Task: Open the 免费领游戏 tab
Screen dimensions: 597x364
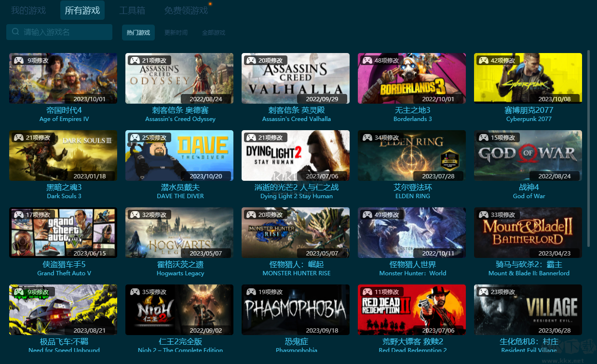Action: tap(186, 10)
